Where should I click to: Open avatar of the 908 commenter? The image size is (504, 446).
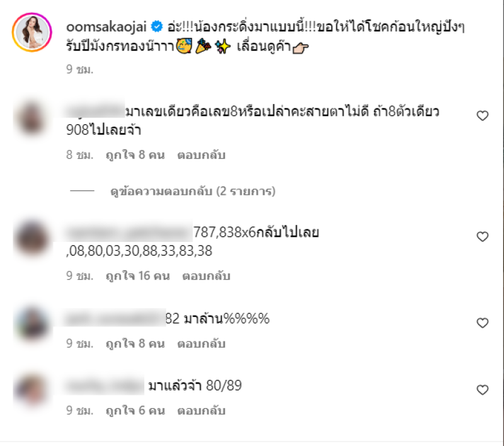(x=31, y=118)
